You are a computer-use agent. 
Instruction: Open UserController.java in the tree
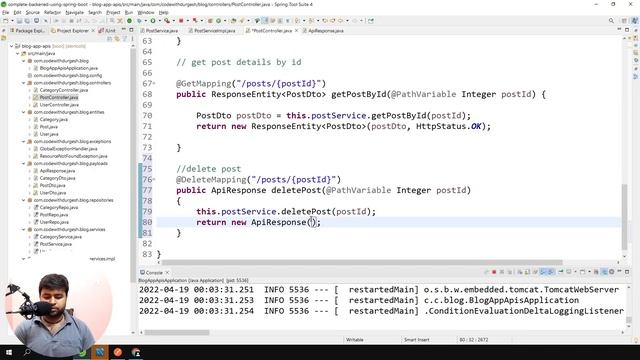point(59,105)
